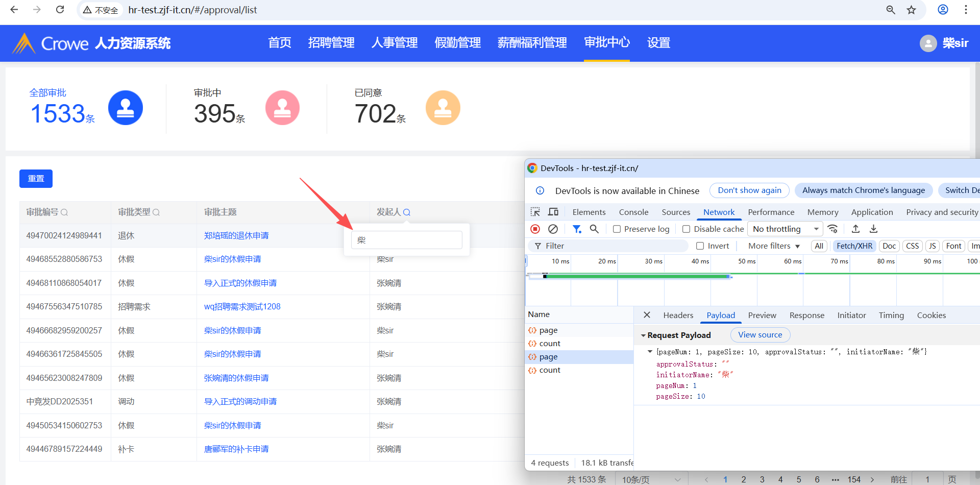Open the Chrome three-dot menu
980x485 pixels.
(x=966, y=10)
